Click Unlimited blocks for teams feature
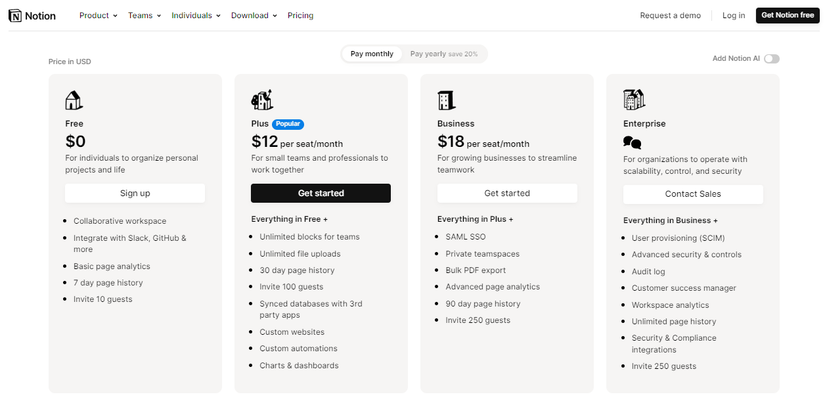The height and width of the screenshot is (414, 825). coord(309,237)
